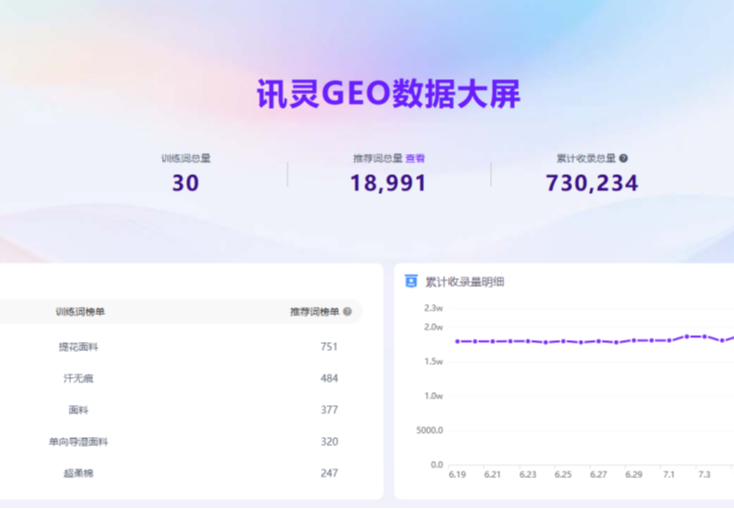This screenshot has width=734, height=509.
Task: Click the 累计收录量明细 chart title
Action: [464, 281]
